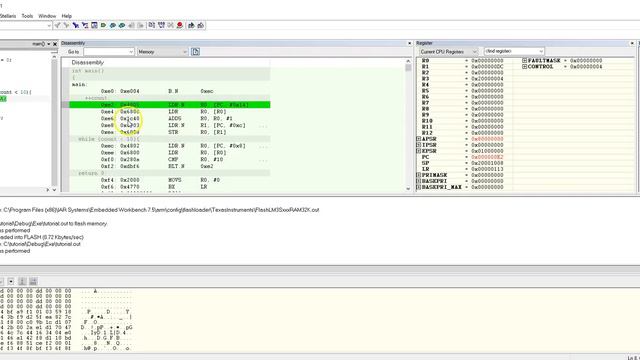Select the 0xe4 LDR R0, [R0] row
640x360 pixels.
[x=170, y=112]
